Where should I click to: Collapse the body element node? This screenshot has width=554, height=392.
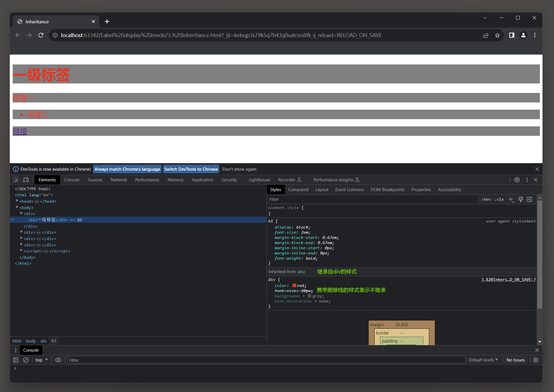(17, 207)
